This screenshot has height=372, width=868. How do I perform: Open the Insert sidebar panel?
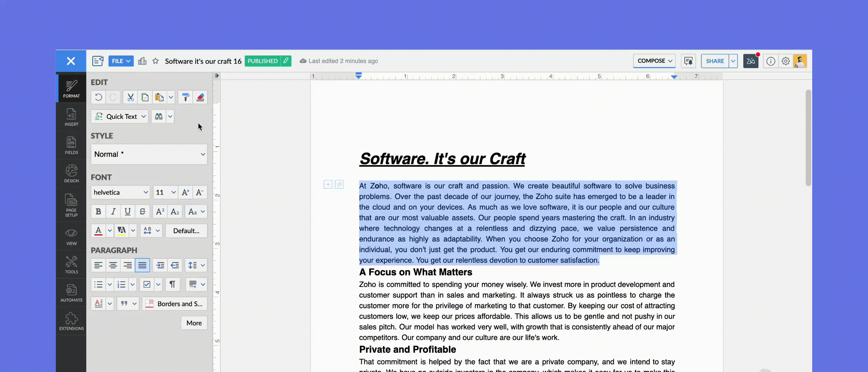(x=71, y=117)
